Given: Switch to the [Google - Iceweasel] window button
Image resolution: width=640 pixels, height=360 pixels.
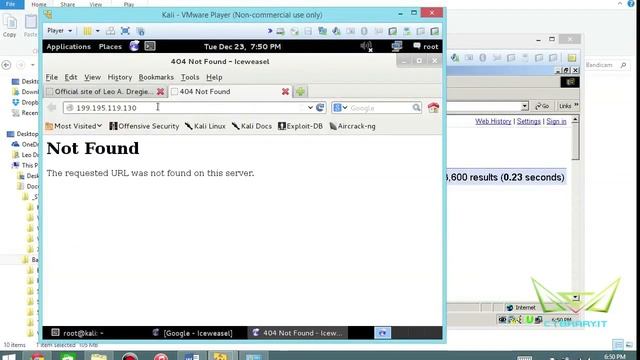Looking at the screenshot, I should (193, 333).
